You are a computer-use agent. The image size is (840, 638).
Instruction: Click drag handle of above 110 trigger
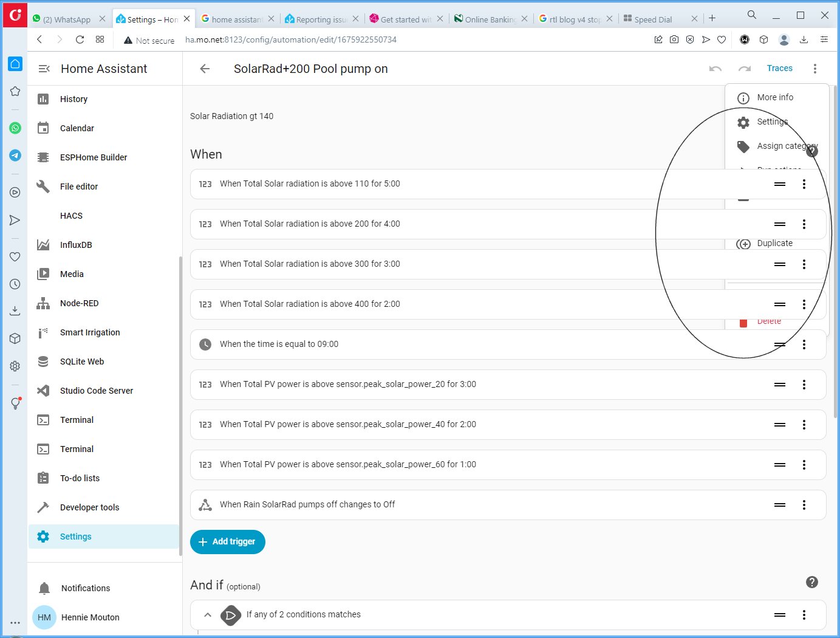pos(780,184)
